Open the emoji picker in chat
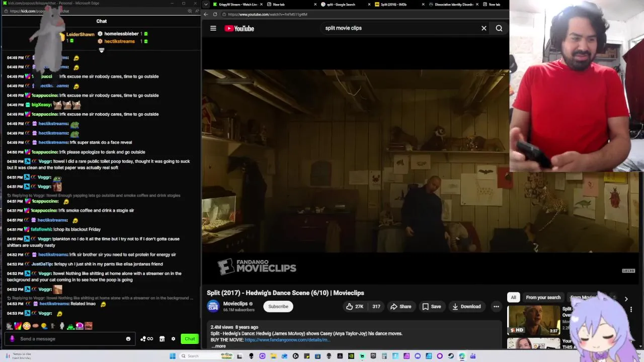Image resolution: width=644 pixels, height=362 pixels. (x=128, y=339)
